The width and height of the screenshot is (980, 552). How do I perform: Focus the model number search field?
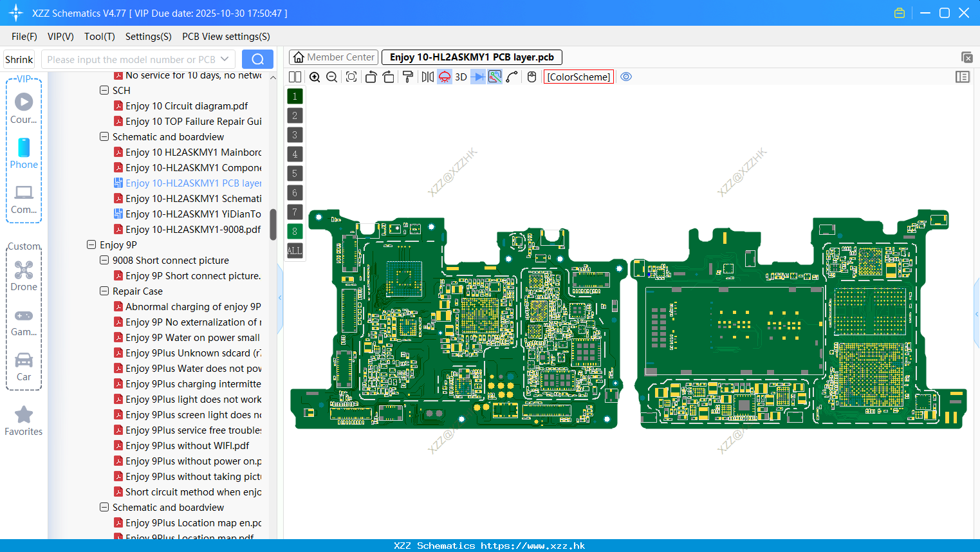click(131, 59)
